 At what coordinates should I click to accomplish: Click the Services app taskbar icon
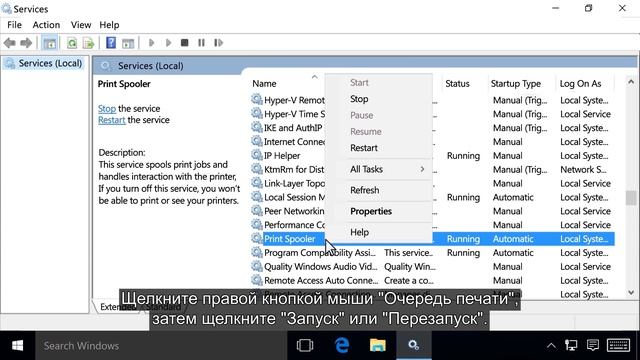coord(413,346)
